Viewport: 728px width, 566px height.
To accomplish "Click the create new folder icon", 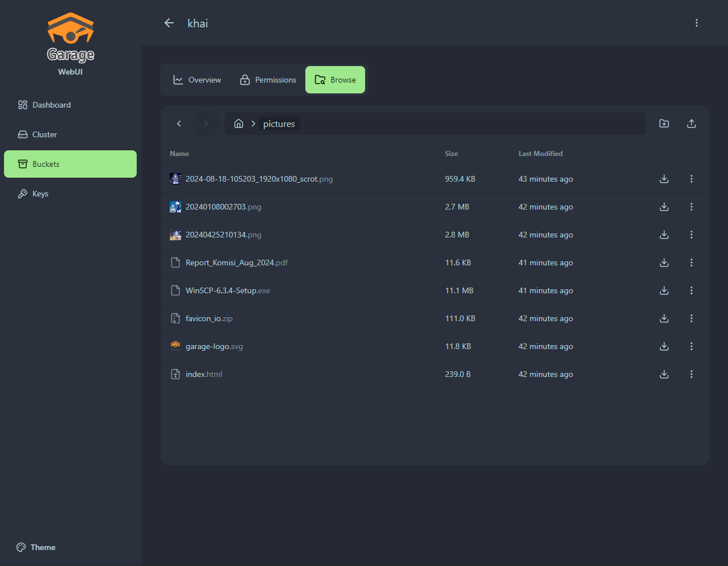I will tap(664, 124).
